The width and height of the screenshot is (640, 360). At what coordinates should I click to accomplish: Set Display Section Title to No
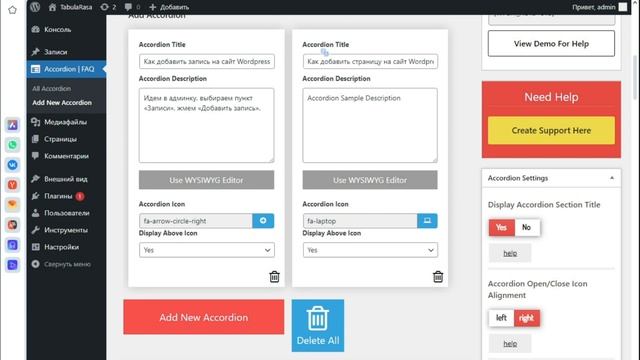tap(527, 227)
